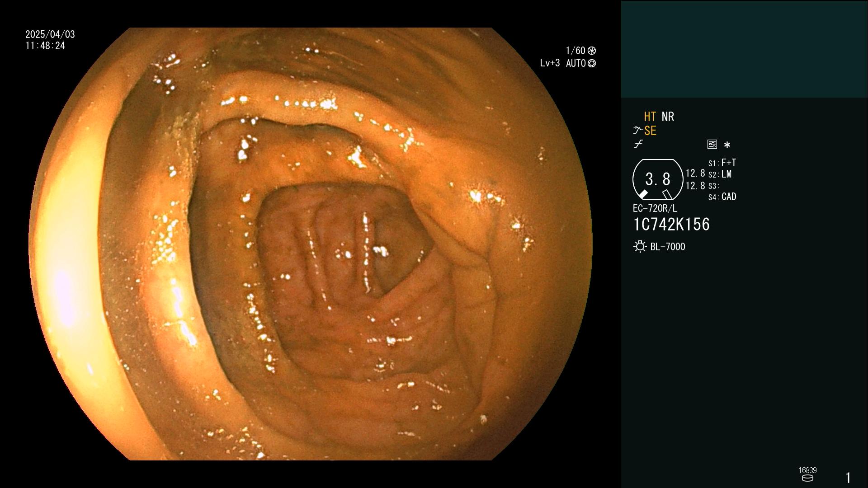
Task: Click the S1: F+T switch assignment
Action: (x=722, y=163)
